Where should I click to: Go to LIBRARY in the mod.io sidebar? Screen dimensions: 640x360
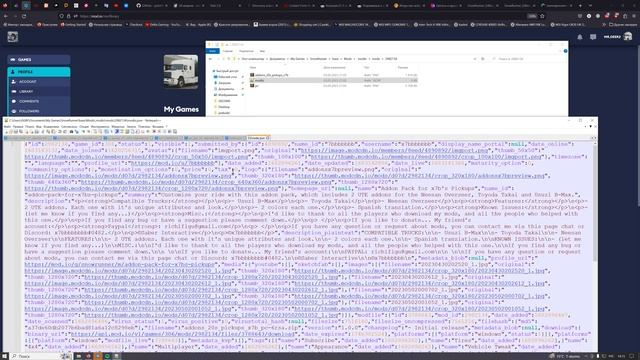coord(39,91)
